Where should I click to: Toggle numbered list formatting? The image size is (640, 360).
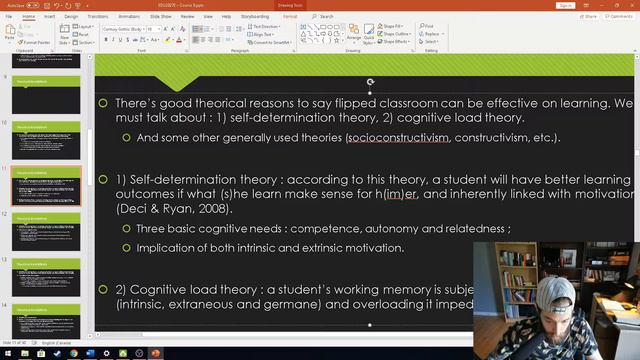click(207, 29)
